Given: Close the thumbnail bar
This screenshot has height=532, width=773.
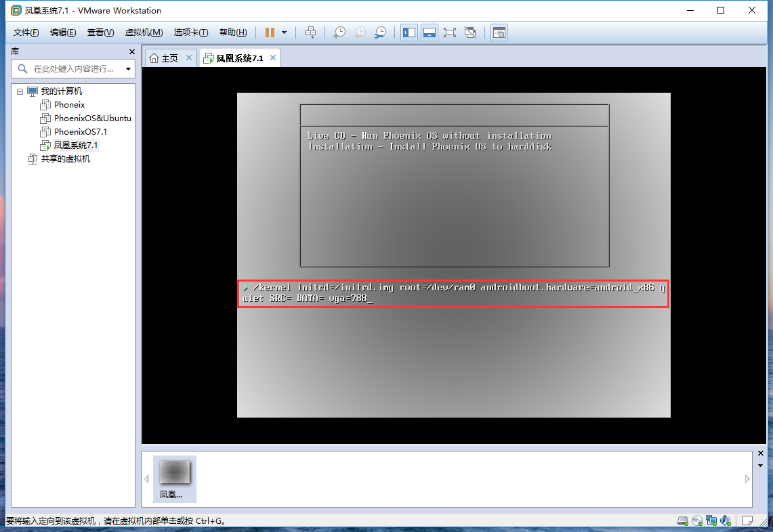Looking at the screenshot, I should pyautogui.click(x=761, y=453).
